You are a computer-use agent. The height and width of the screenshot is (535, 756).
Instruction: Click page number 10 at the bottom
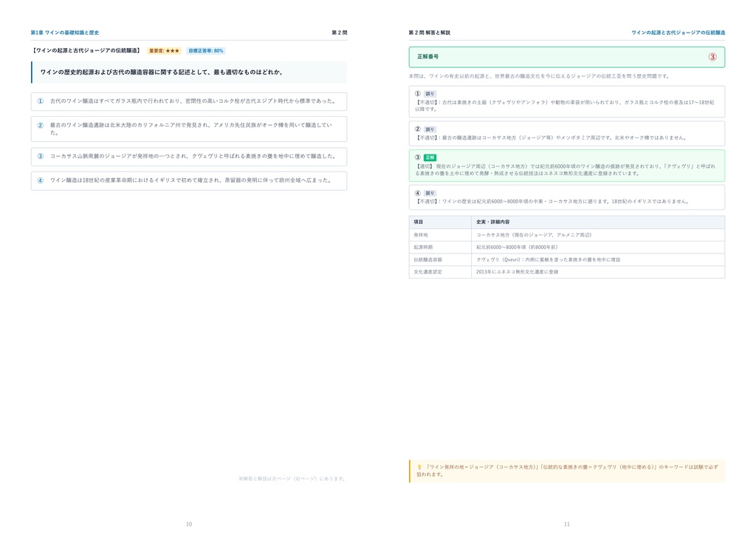click(189, 524)
